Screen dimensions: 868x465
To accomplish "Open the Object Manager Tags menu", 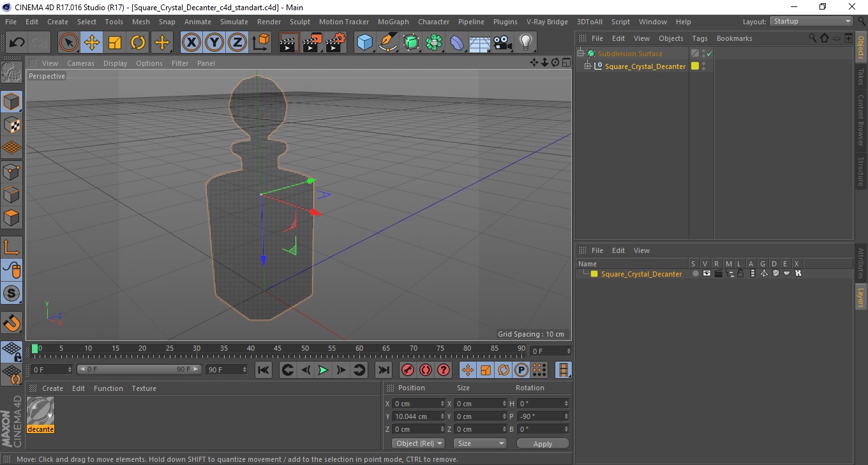I will [x=700, y=38].
